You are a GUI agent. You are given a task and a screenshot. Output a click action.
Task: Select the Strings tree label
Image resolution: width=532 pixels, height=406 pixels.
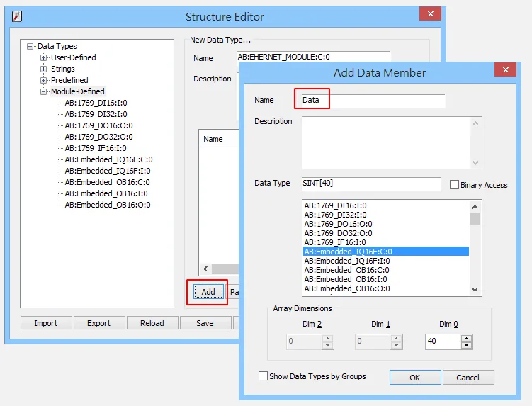[x=63, y=69]
